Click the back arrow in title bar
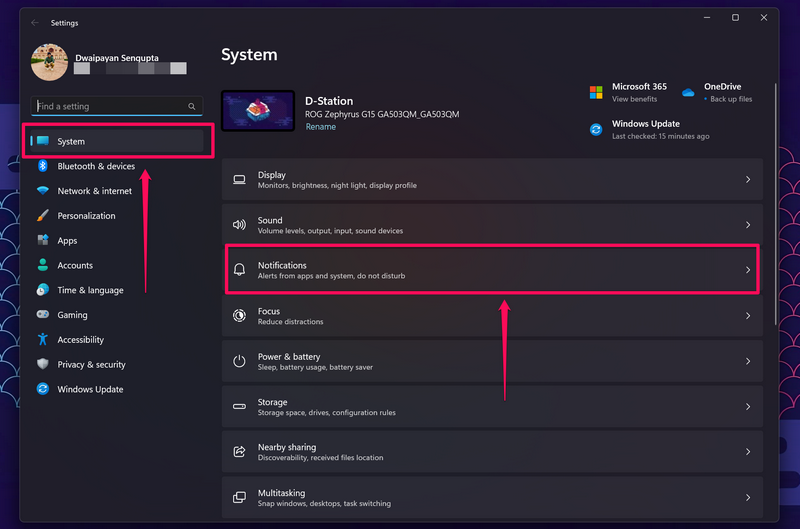 click(x=35, y=22)
